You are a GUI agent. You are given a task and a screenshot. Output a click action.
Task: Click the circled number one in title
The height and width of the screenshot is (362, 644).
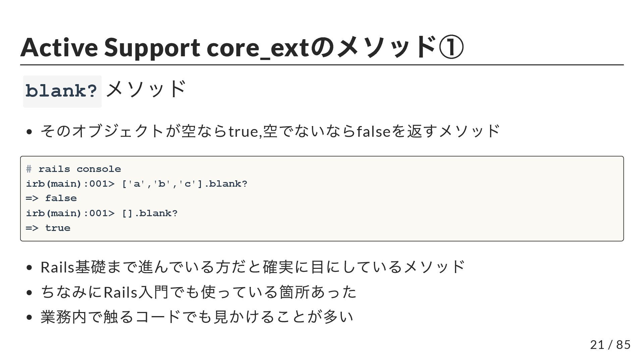coord(451,47)
